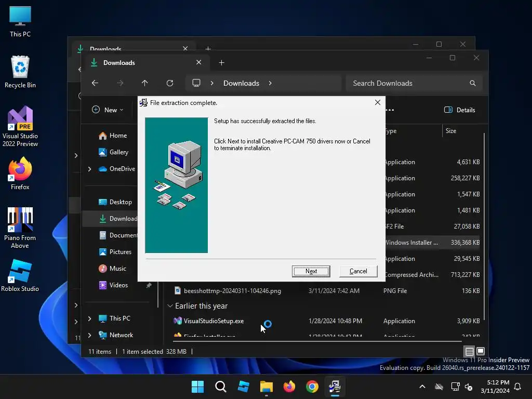The height and width of the screenshot is (399, 532).
Task: Open Music in the sidebar
Action: [113, 269]
